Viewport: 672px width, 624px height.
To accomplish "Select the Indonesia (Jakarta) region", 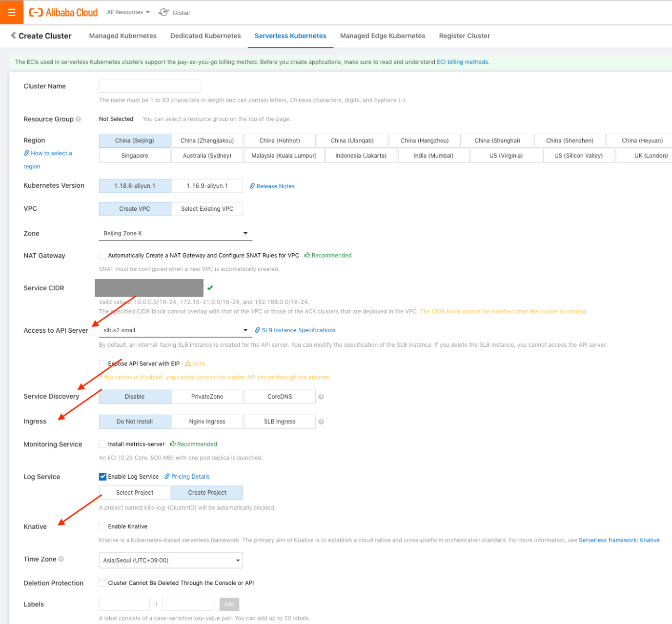I will [361, 156].
